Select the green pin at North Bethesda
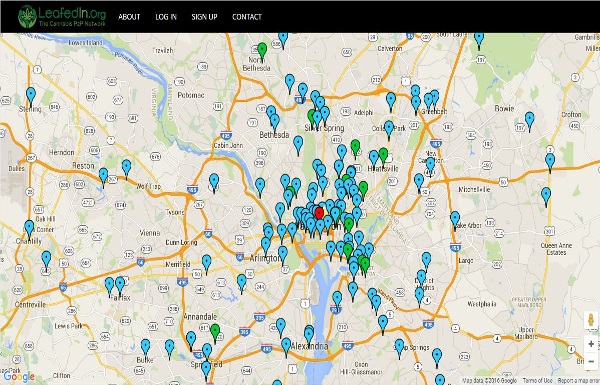Viewport: 600px width, 385px height. 262,51
